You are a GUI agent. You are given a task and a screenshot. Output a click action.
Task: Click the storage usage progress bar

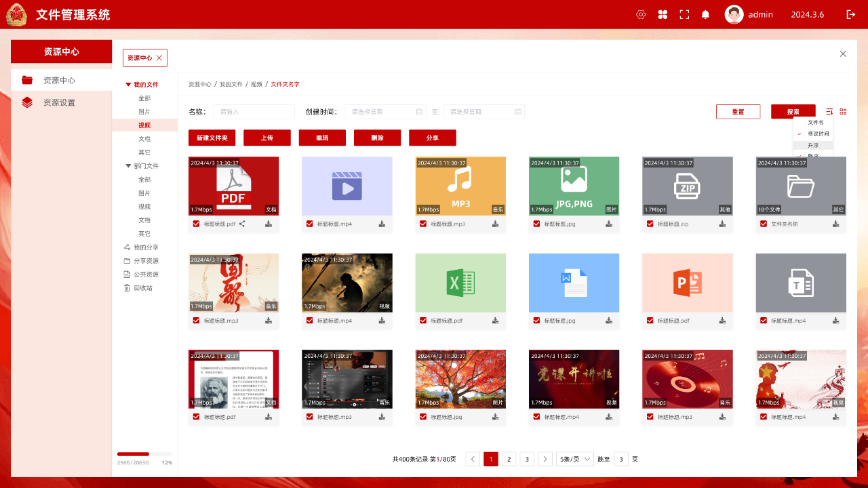click(x=144, y=454)
